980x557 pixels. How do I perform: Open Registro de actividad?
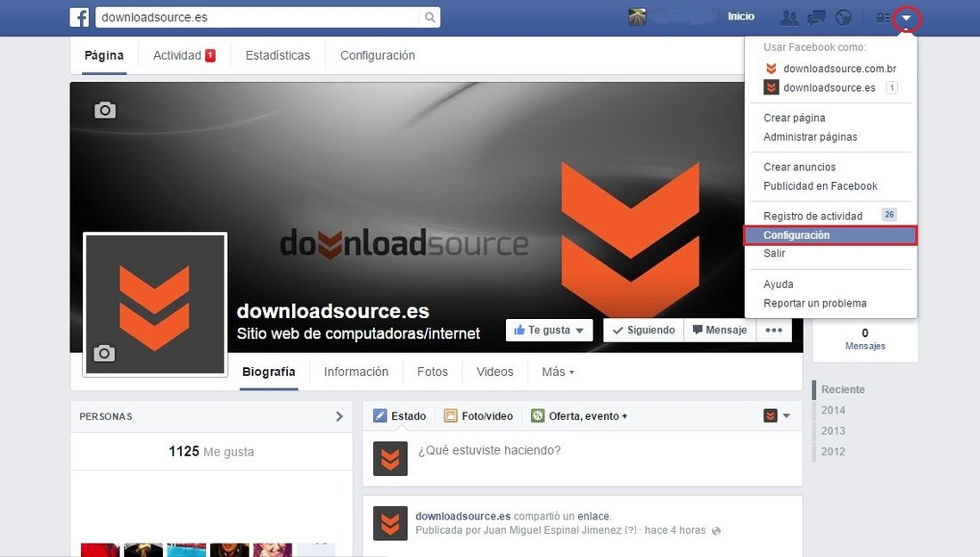813,216
